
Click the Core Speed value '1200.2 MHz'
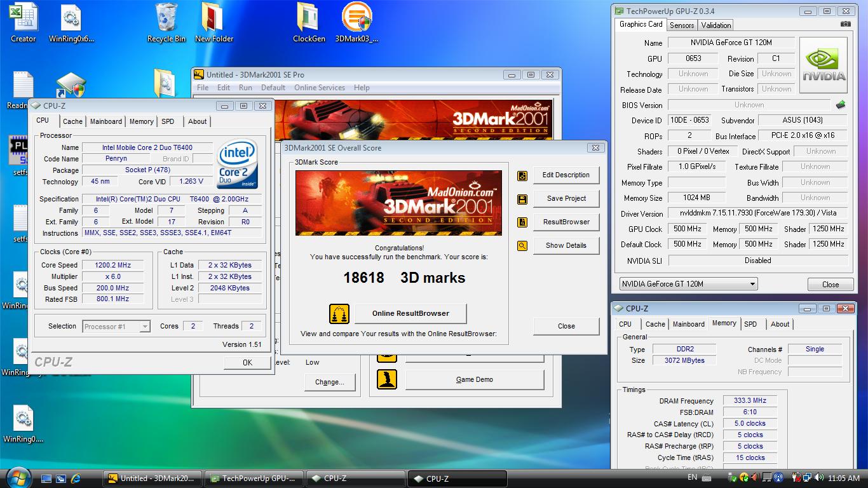click(112, 265)
